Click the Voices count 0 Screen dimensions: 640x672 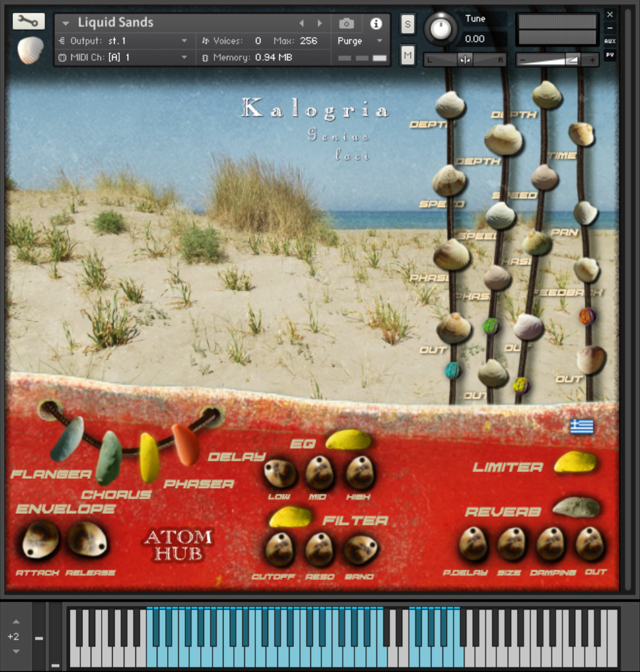[x=258, y=41]
